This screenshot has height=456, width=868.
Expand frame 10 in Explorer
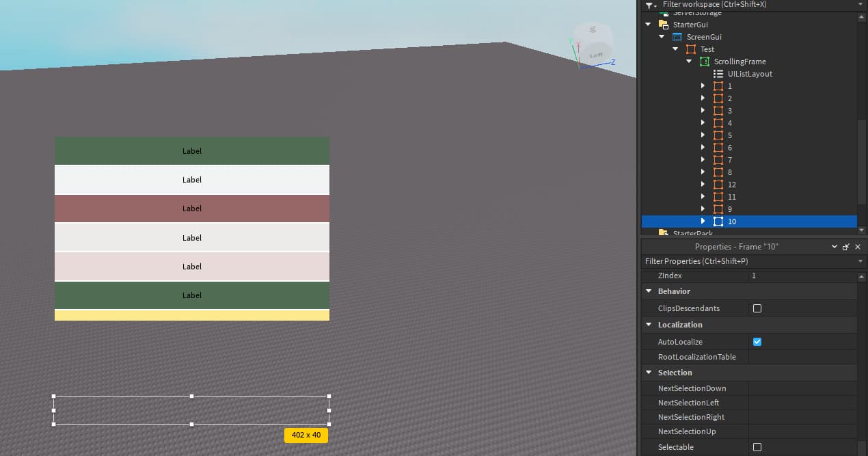703,222
